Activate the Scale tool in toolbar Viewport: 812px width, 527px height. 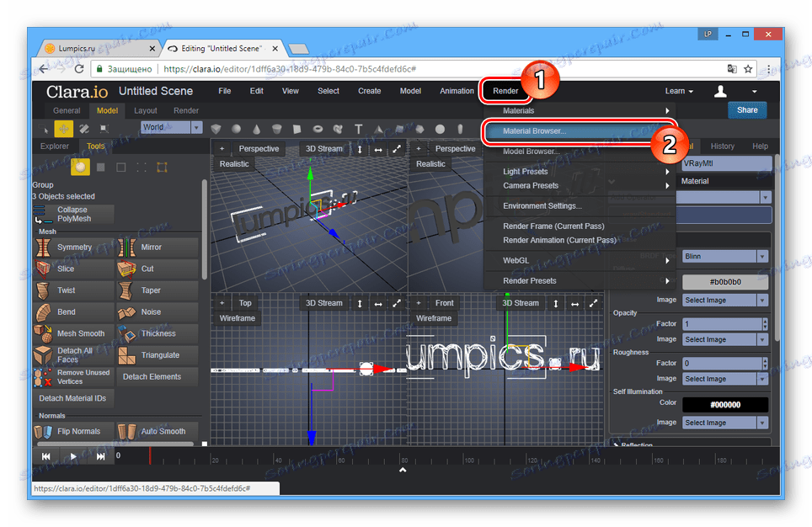tap(104, 129)
